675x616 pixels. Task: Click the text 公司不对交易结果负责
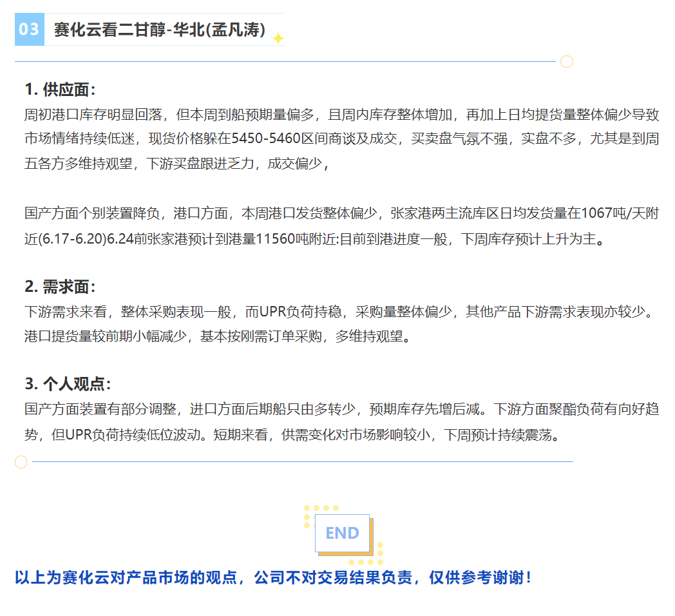click(x=333, y=578)
